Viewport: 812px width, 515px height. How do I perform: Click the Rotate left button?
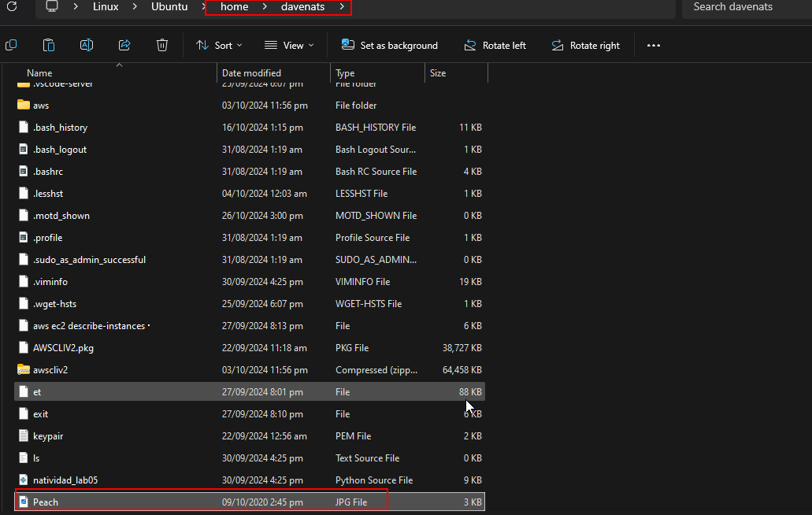click(x=495, y=46)
